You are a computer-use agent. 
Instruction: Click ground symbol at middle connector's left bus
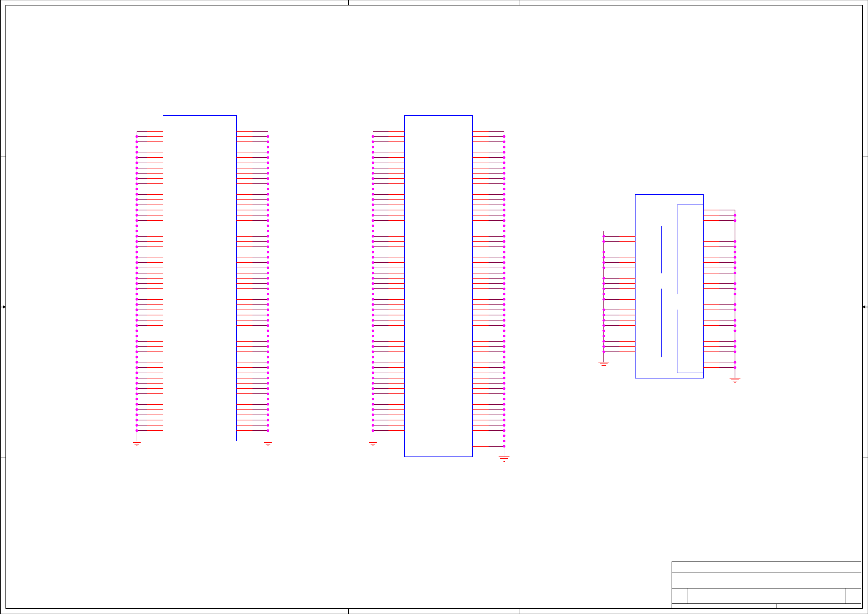(373, 443)
